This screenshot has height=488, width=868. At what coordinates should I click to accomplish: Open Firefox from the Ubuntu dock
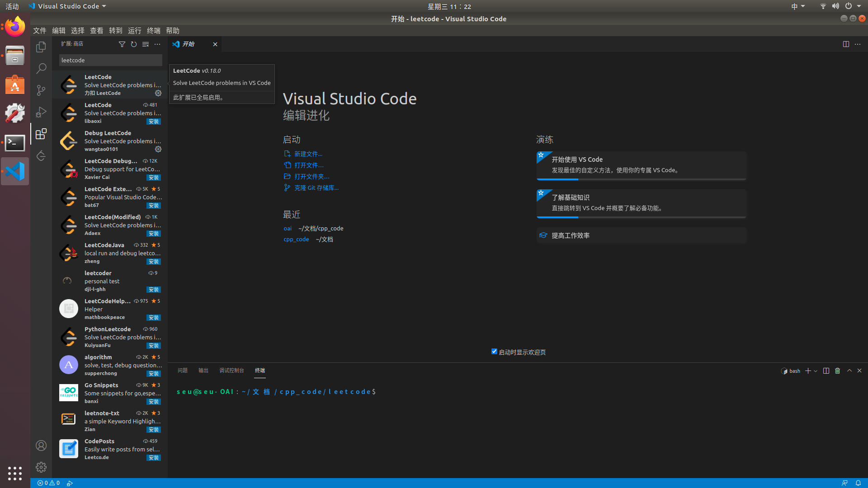coord(15,27)
